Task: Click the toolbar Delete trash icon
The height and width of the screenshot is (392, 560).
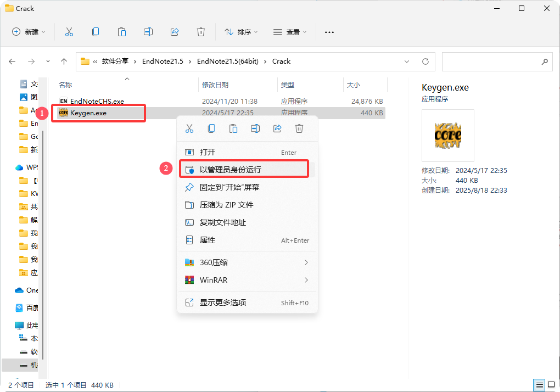Action: click(201, 32)
